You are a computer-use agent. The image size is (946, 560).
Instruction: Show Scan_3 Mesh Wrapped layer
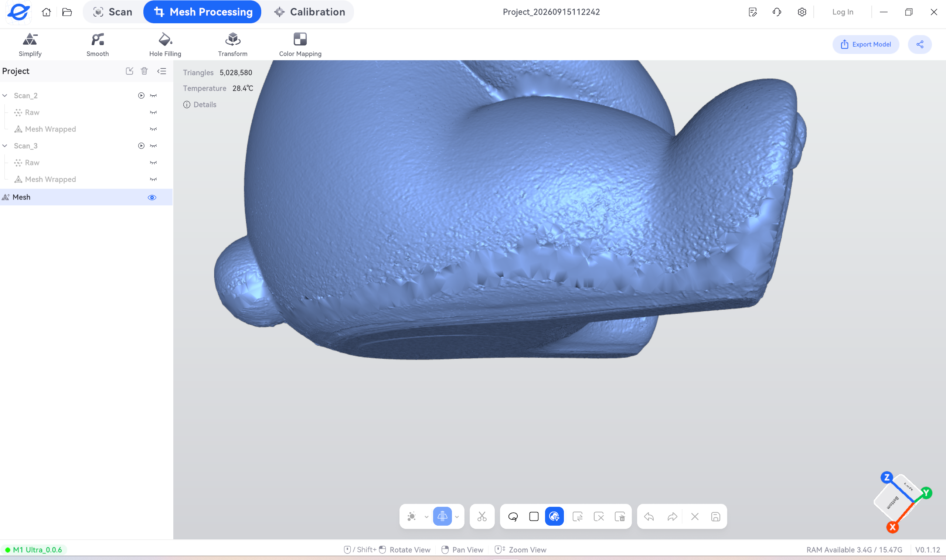point(153,179)
